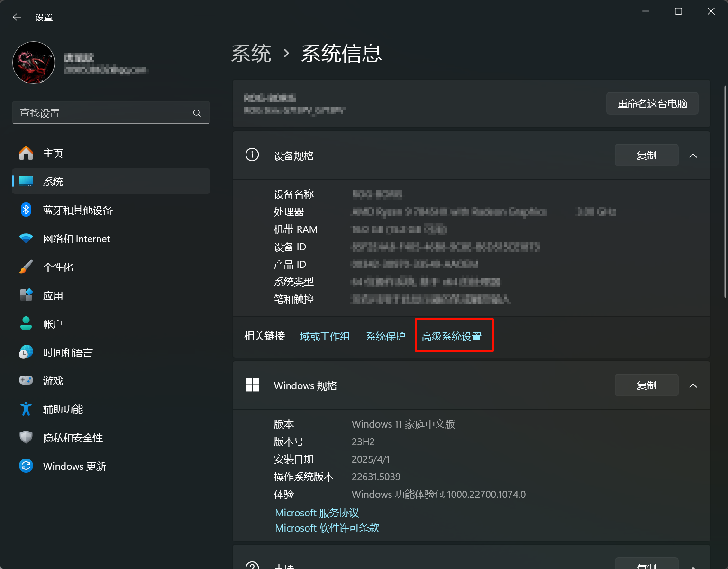Viewport: 728px width, 569px height.
Task: Open the 域或工作组 link
Action: [325, 336]
